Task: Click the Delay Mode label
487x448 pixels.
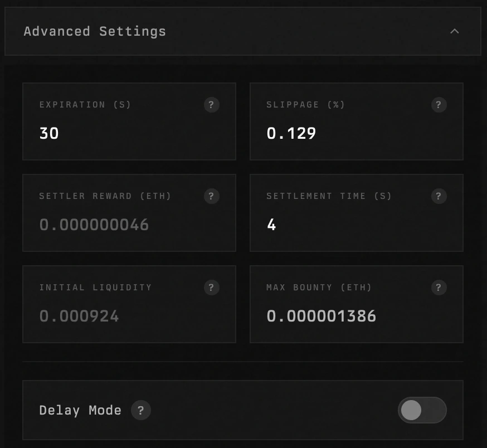Action: (x=80, y=410)
